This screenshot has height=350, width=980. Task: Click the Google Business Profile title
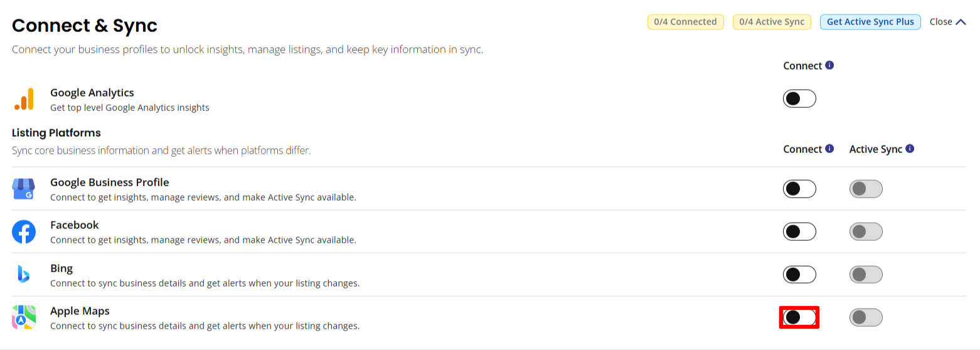click(109, 183)
